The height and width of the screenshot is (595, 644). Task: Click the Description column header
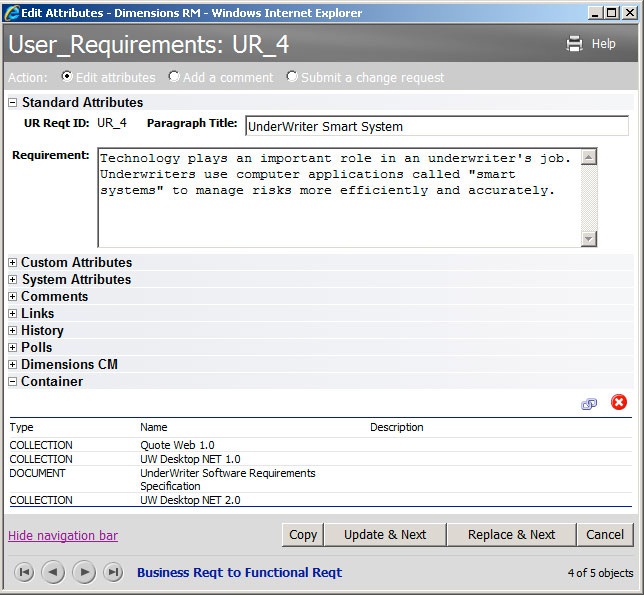tap(397, 427)
